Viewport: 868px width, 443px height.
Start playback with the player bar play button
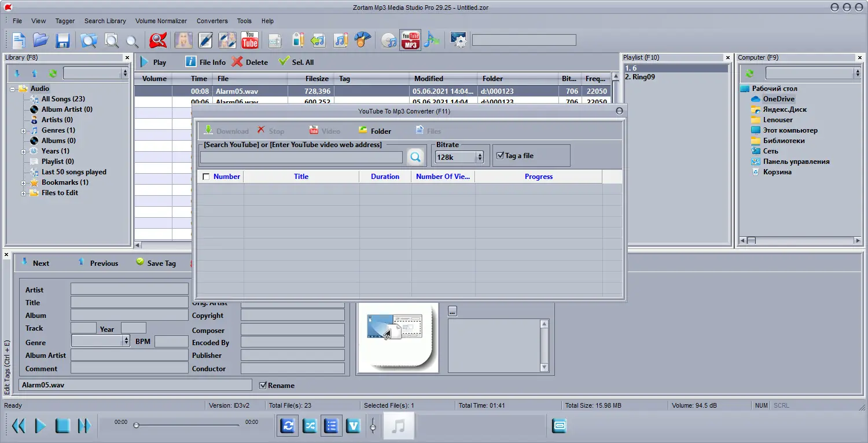tap(41, 426)
